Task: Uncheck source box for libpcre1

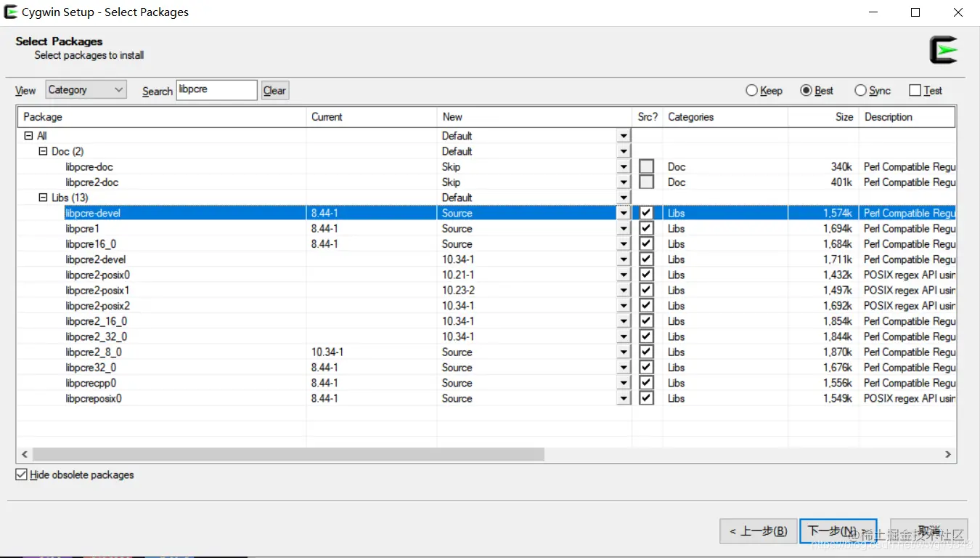Action: [x=647, y=229]
